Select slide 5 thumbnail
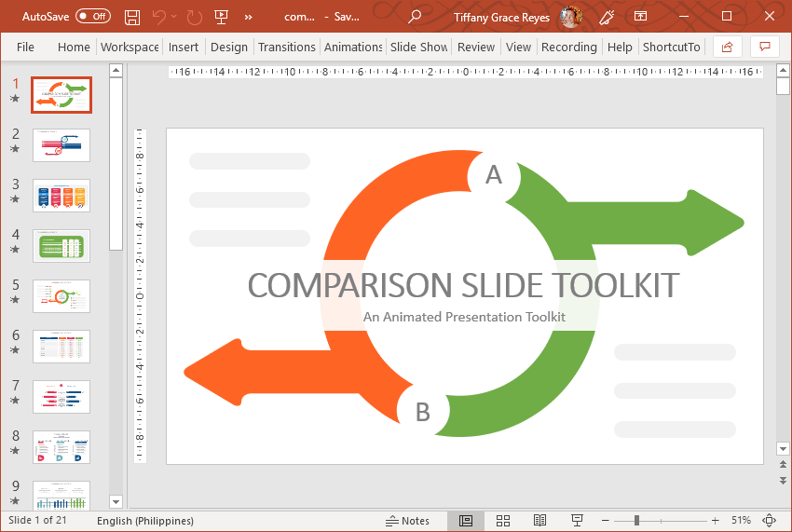This screenshot has height=532, width=792. tap(61, 296)
